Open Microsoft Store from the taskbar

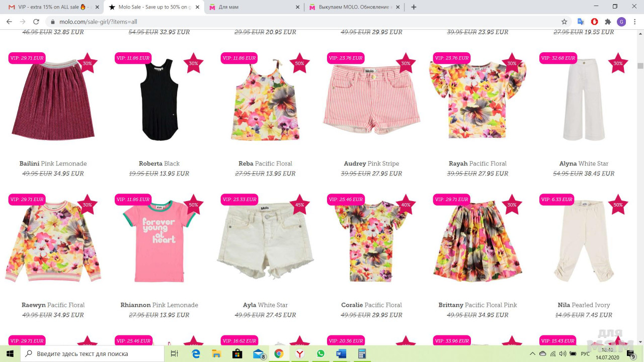coord(237,354)
